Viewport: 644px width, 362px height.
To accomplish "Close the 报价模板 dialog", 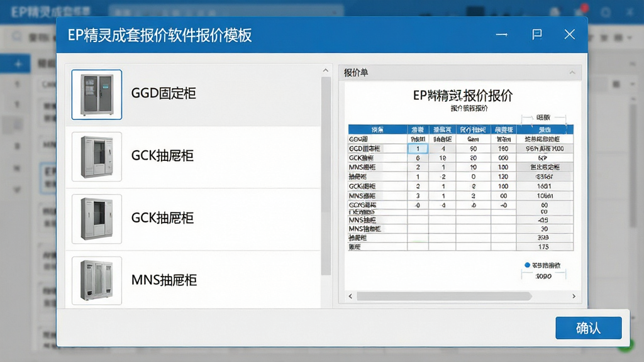I will pos(569,35).
